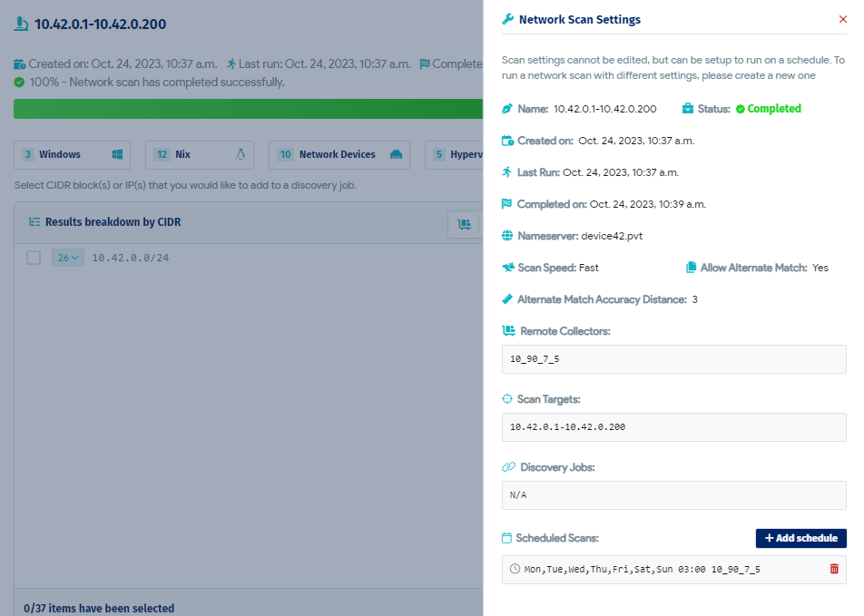The image size is (864, 616).
Task: Click the 0/37 items have been selected text
Action: coord(99,608)
